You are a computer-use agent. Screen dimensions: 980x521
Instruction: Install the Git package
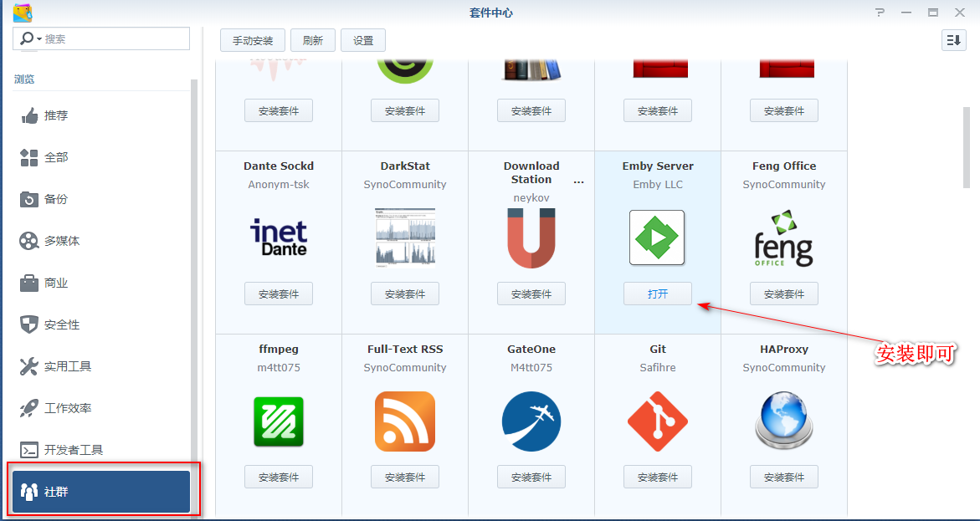(658, 477)
